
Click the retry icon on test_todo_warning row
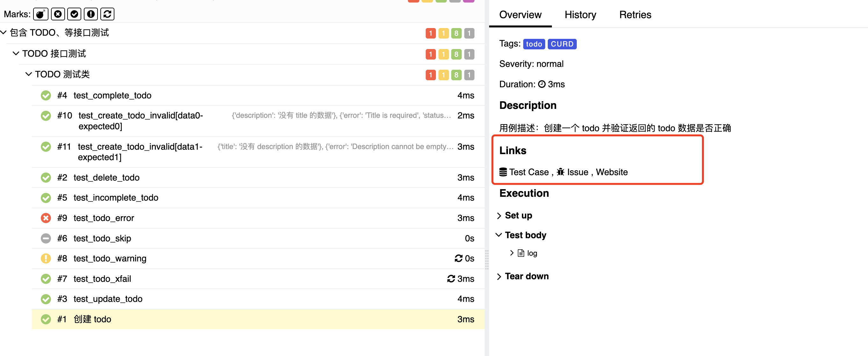click(458, 258)
